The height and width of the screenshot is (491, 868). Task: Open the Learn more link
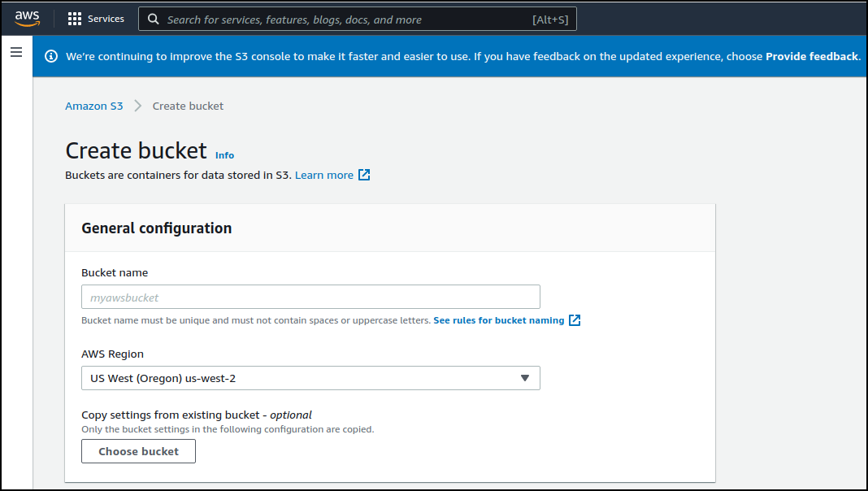click(x=323, y=175)
